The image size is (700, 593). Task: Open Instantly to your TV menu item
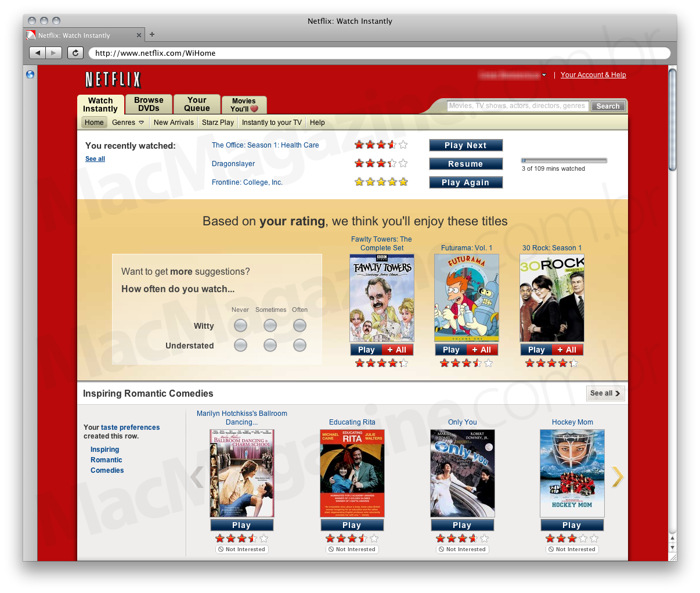pos(272,123)
